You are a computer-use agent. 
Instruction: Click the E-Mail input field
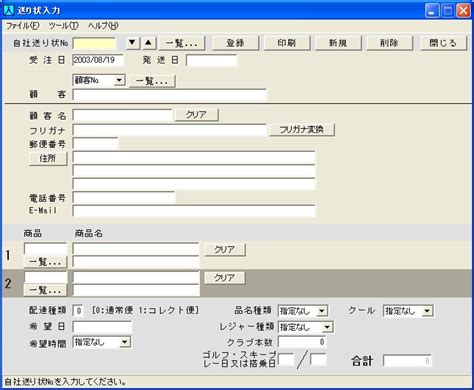tap(194, 211)
